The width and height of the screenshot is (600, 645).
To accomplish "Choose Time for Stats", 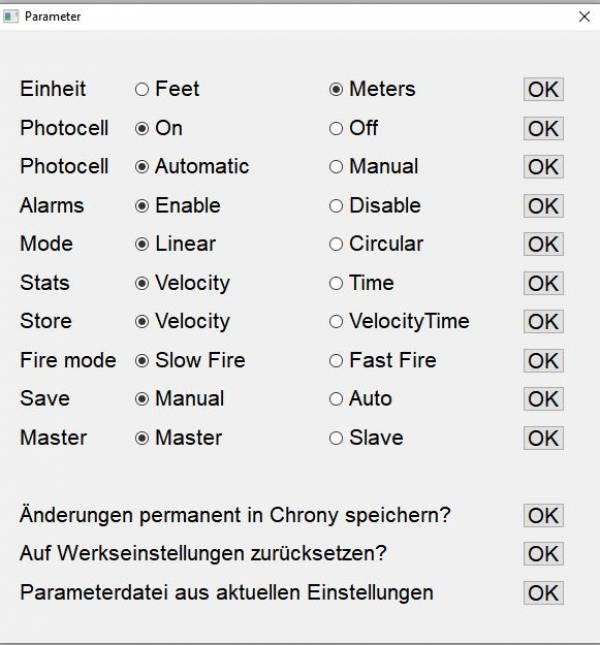I will point(336,283).
